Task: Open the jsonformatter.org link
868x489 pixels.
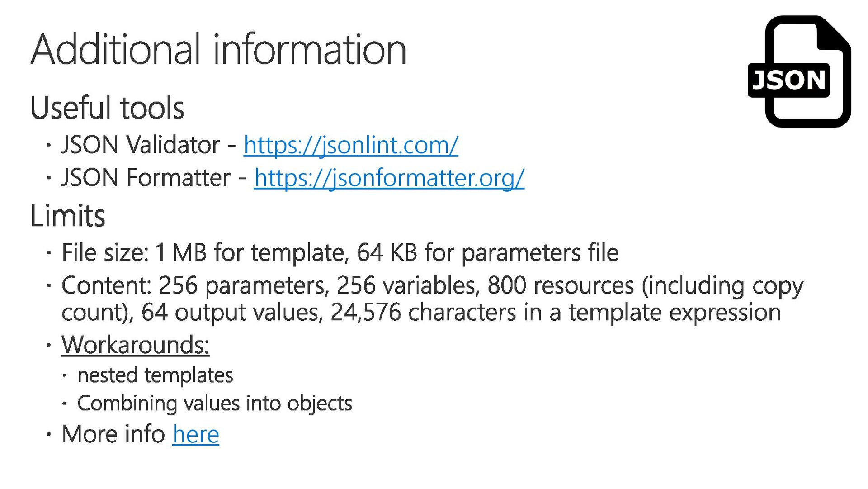Action: pyautogui.click(x=389, y=178)
